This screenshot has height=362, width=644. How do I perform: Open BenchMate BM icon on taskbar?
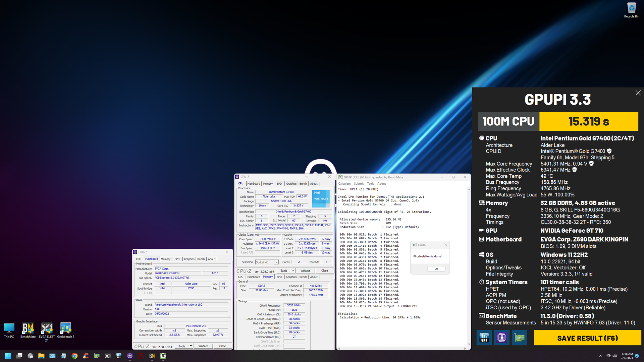tap(152, 356)
